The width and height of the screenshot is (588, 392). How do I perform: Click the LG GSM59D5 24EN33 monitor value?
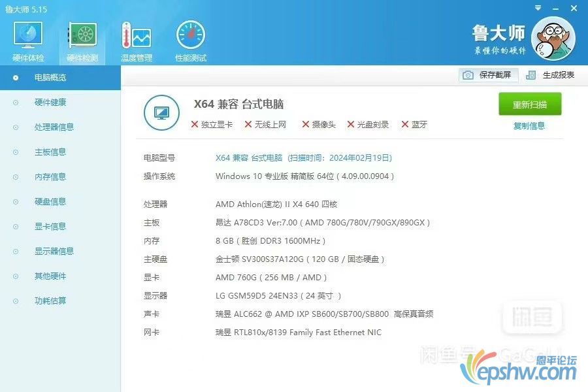point(278,296)
